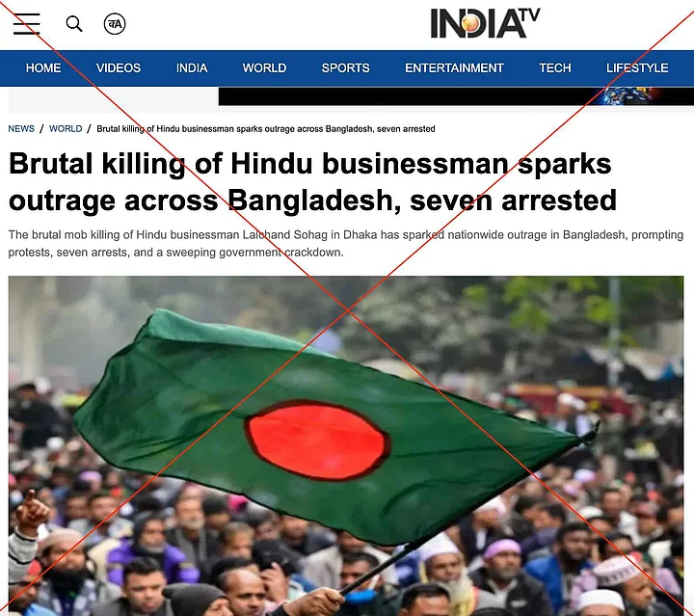
Task: Go to the ENTERTAINMENT section
Action: coord(454,68)
